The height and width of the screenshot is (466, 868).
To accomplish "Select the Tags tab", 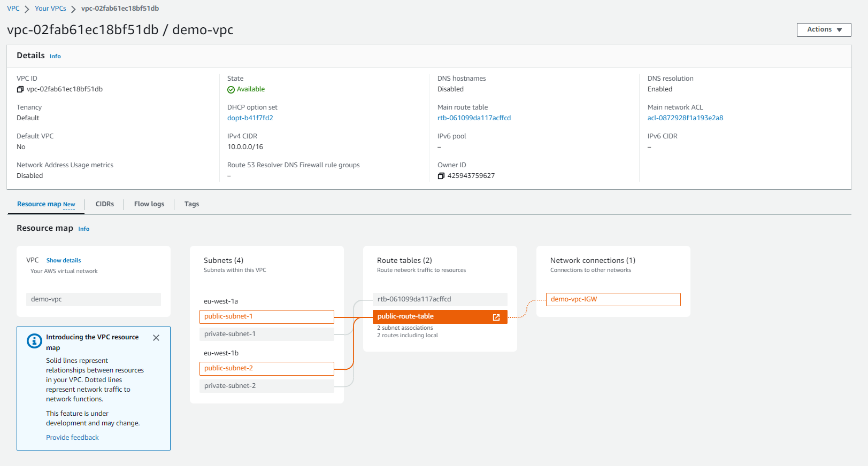I will [191, 204].
